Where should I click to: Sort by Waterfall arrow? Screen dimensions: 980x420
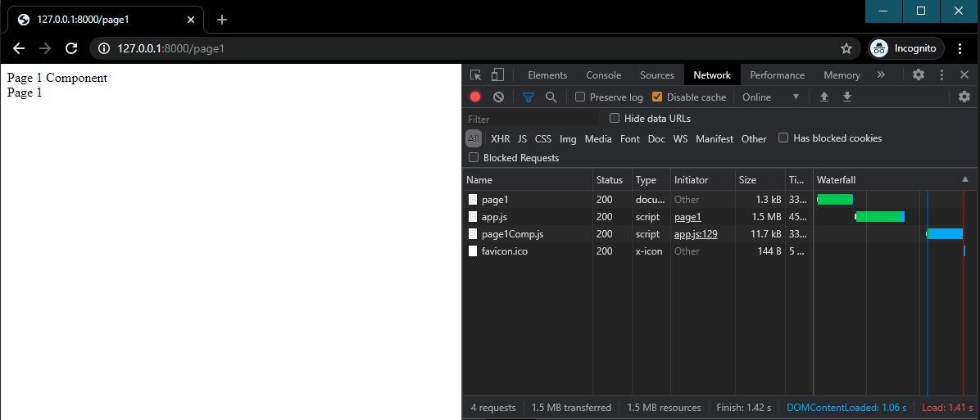click(x=965, y=180)
